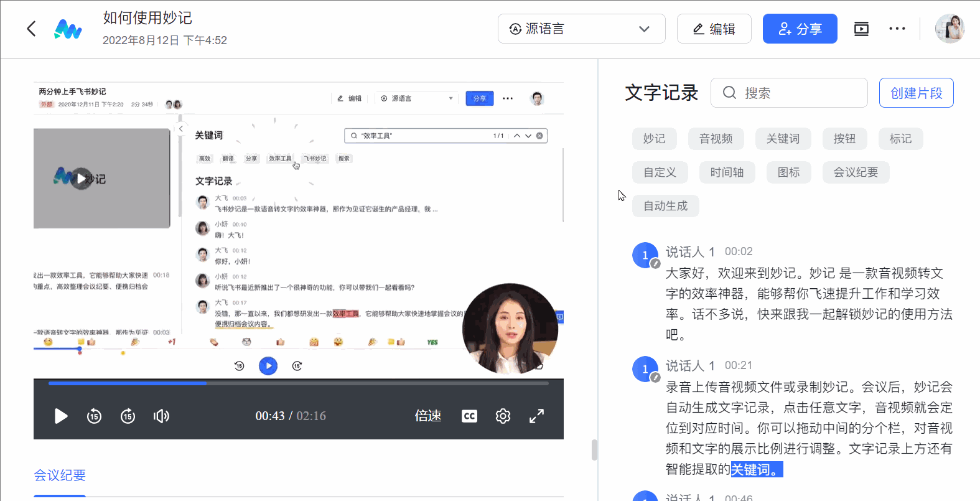Viewport: 980px width, 501px height.
Task: Select the 自动生成 keyword tag
Action: coord(665,206)
